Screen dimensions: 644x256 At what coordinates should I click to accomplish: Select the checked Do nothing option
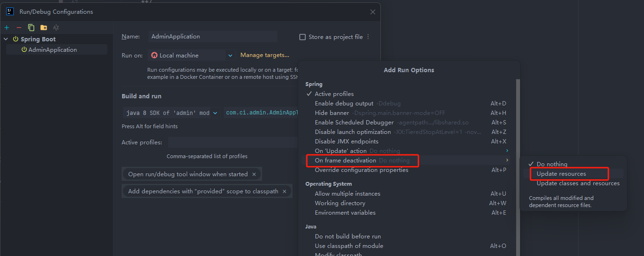(552, 164)
